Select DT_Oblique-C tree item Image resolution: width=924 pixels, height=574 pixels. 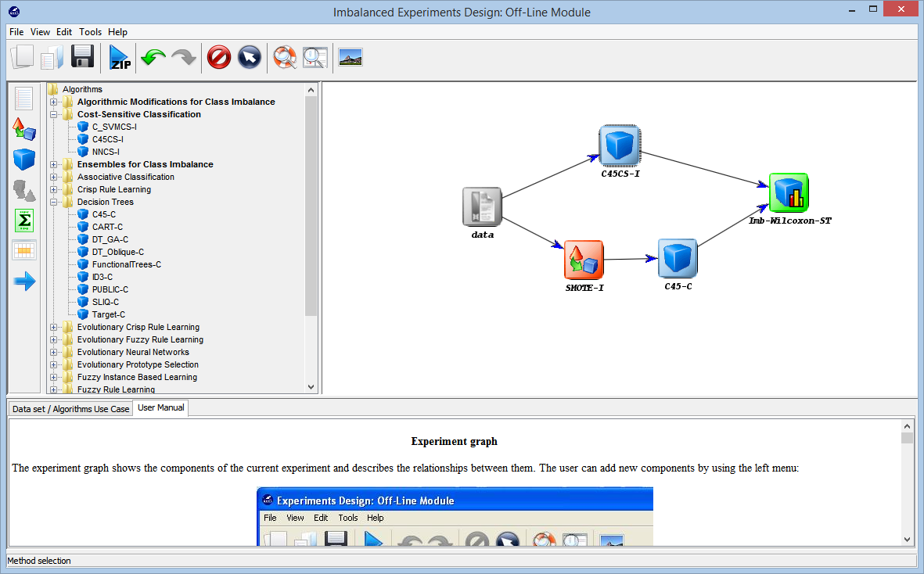click(x=118, y=252)
